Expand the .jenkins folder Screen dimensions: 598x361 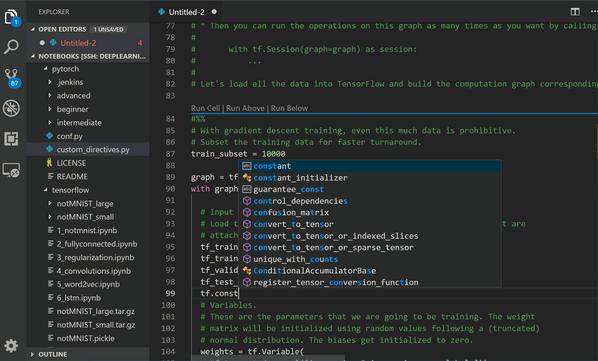[x=50, y=82]
